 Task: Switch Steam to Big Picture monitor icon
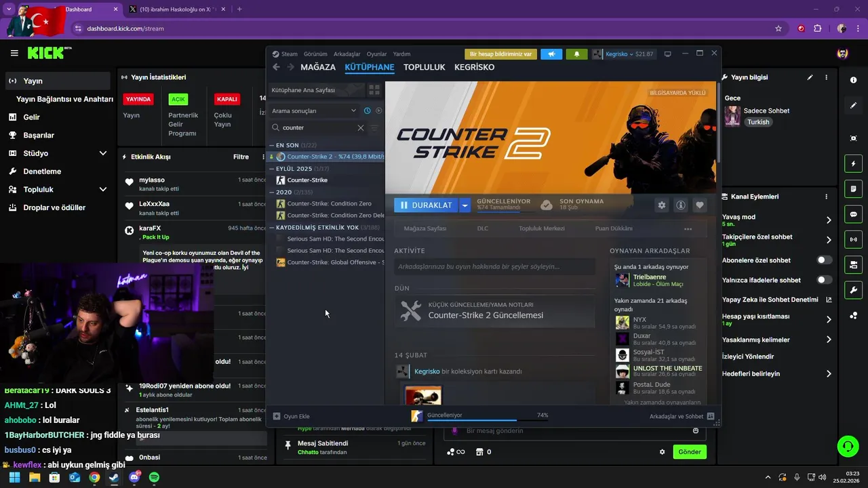[667, 54]
